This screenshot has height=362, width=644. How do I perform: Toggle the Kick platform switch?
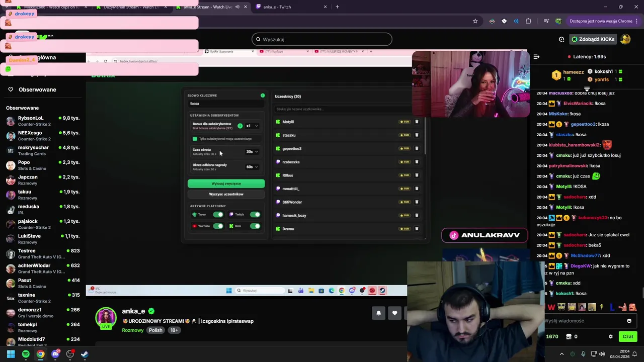coord(255,226)
